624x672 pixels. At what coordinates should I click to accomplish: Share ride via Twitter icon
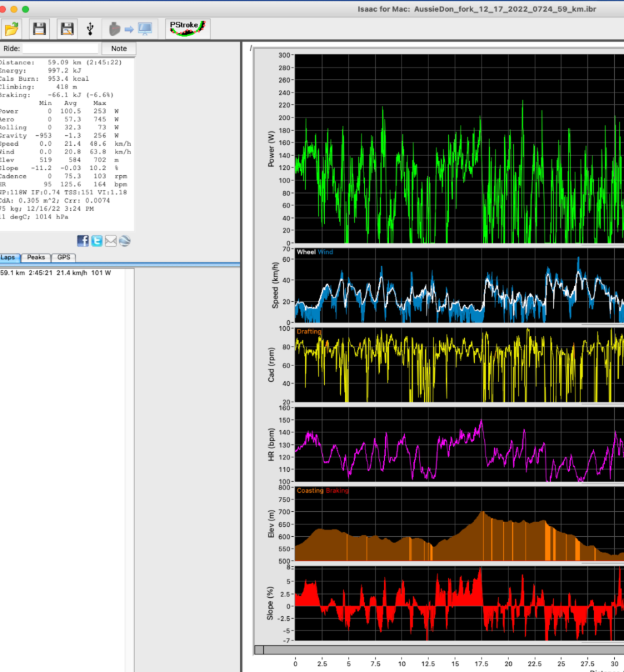tap(97, 241)
